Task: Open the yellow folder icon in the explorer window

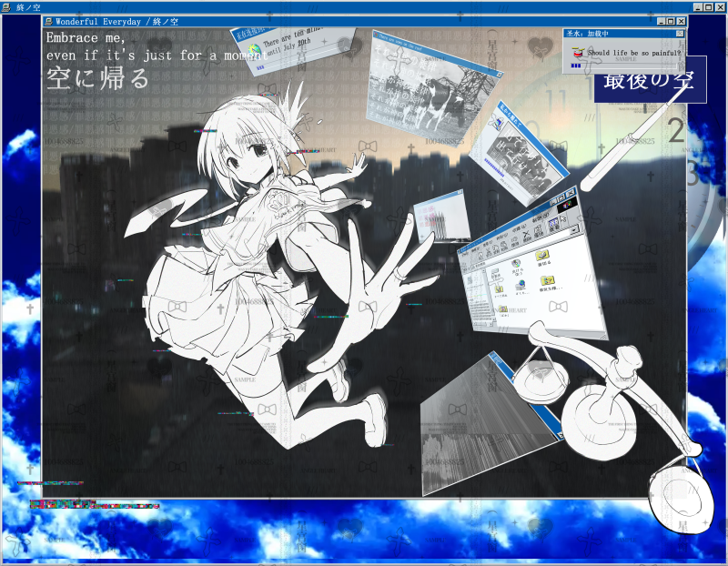Action: point(541,258)
